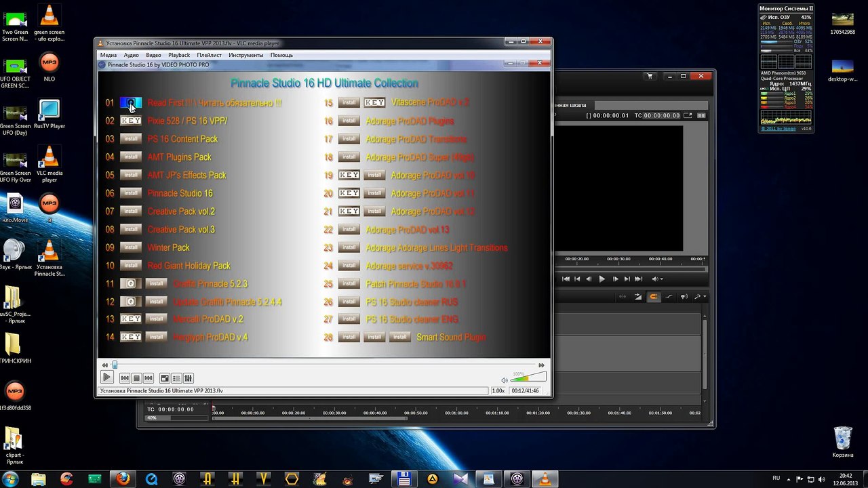Click the VLC play button

(106, 378)
